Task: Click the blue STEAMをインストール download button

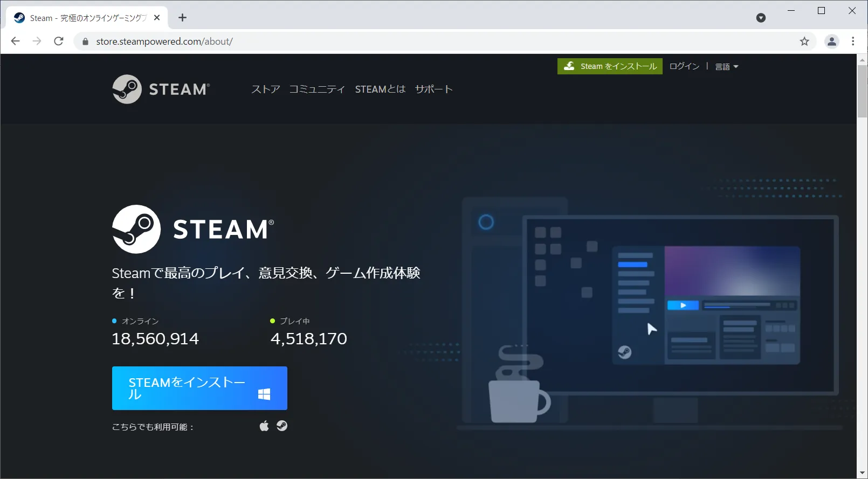Action: tap(199, 388)
